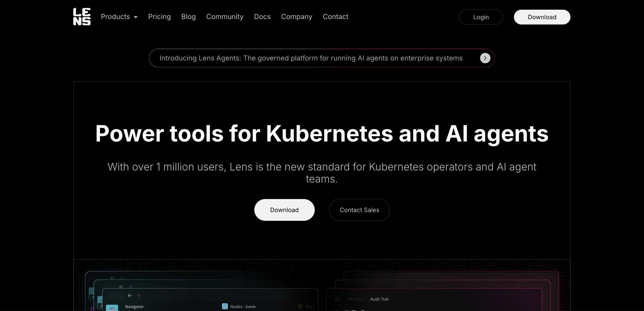Go to the Blog page

[188, 17]
